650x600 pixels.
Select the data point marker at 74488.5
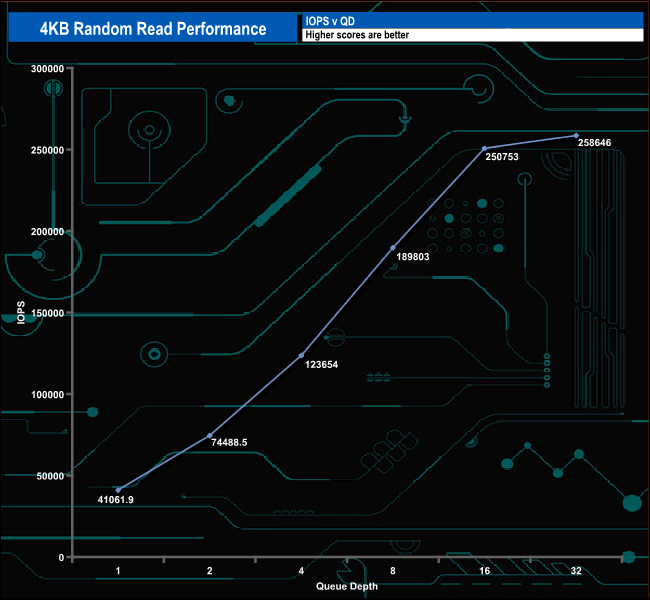coord(210,435)
